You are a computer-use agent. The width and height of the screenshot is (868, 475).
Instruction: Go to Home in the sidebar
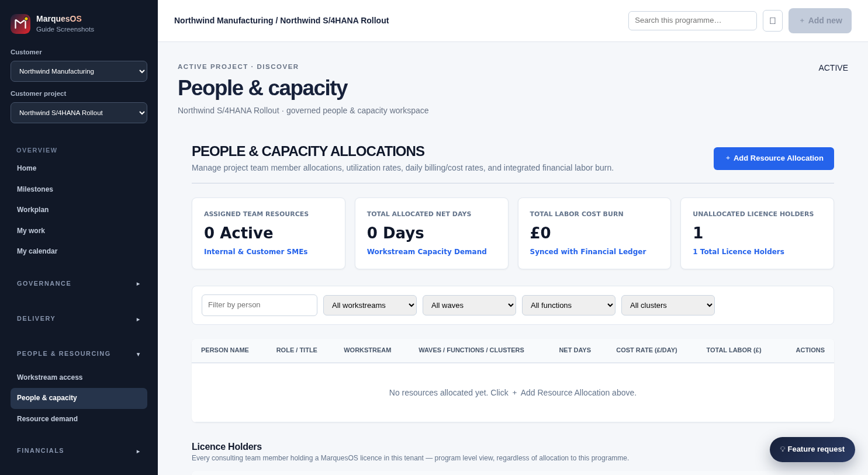(x=79, y=168)
